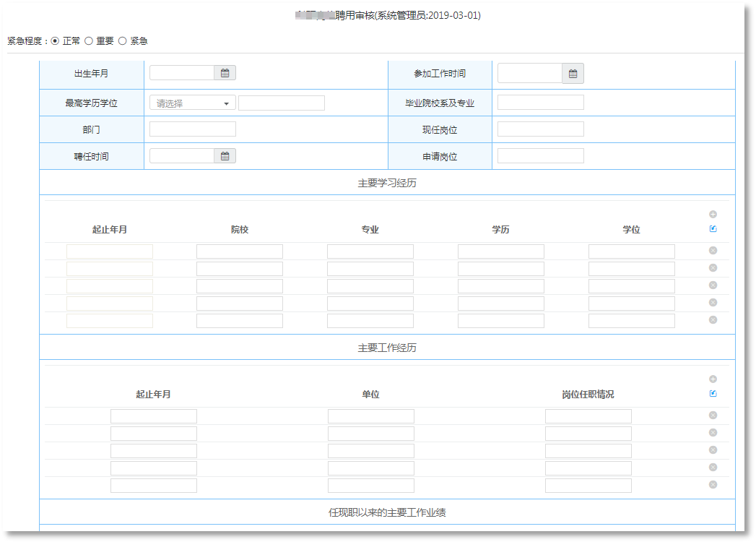Open calendar picker for 出生年月
Viewport: 756px width, 542px height.
tap(225, 73)
